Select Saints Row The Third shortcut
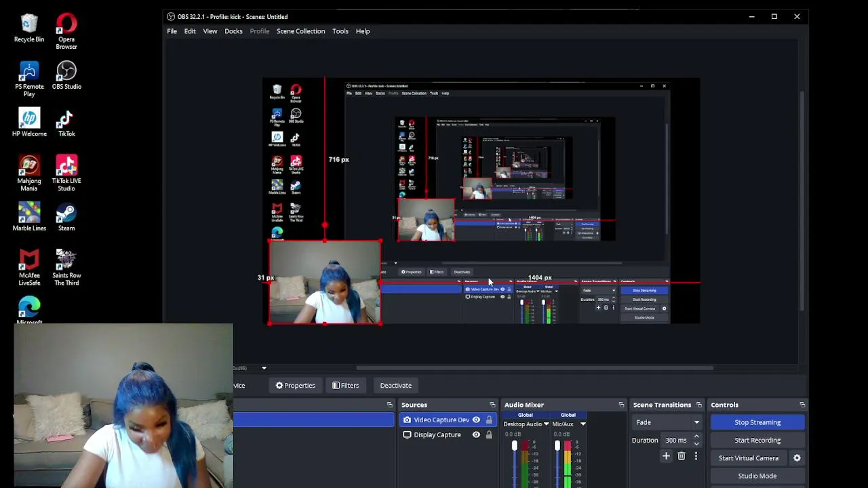The image size is (868, 488). 66,268
